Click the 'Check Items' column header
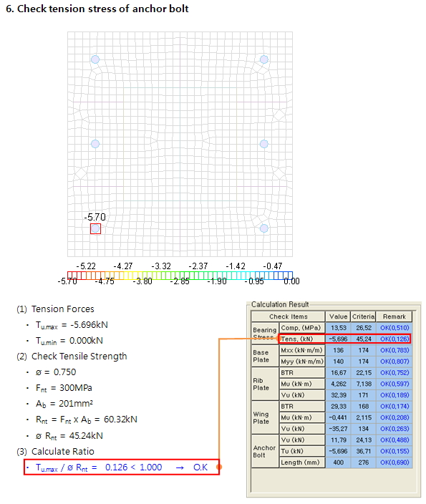This screenshot has height=504, width=426. (288, 316)
